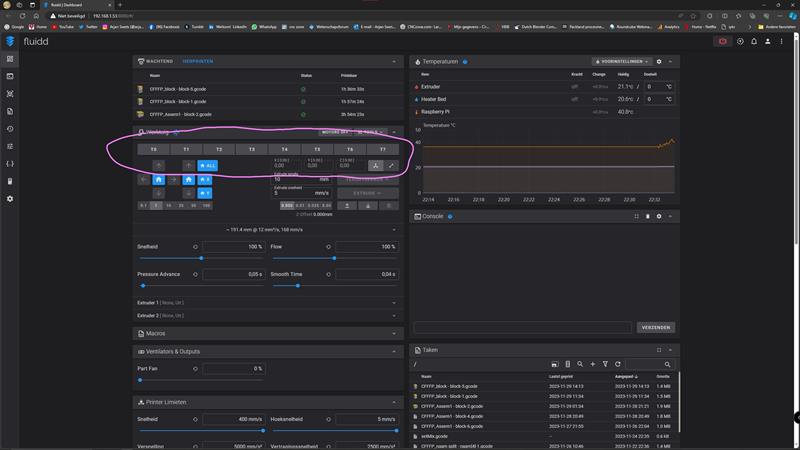The width and height of the screenshot is (800, 450).
Task: Open notifications bell in top bar
Action: point(754,41)
